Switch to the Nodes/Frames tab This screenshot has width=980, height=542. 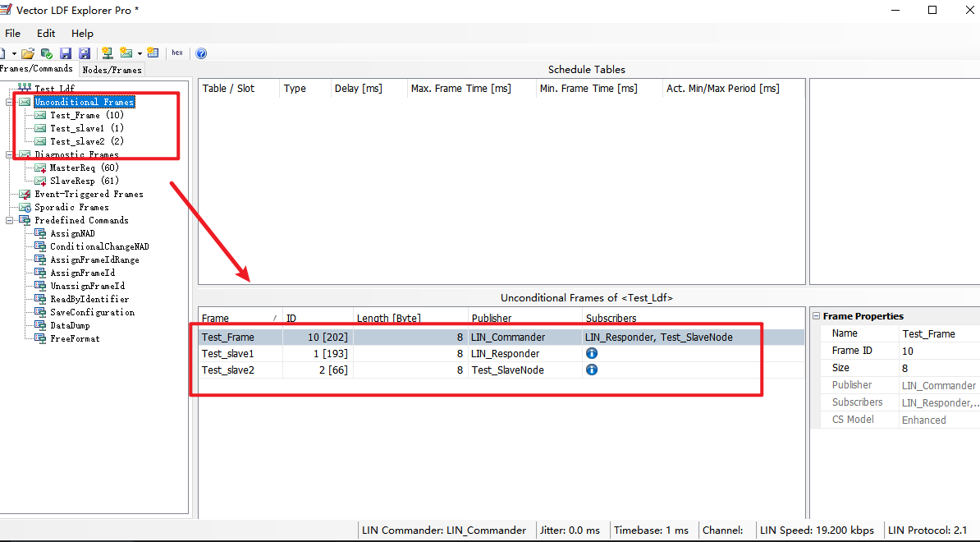click(x=112, y=70)
